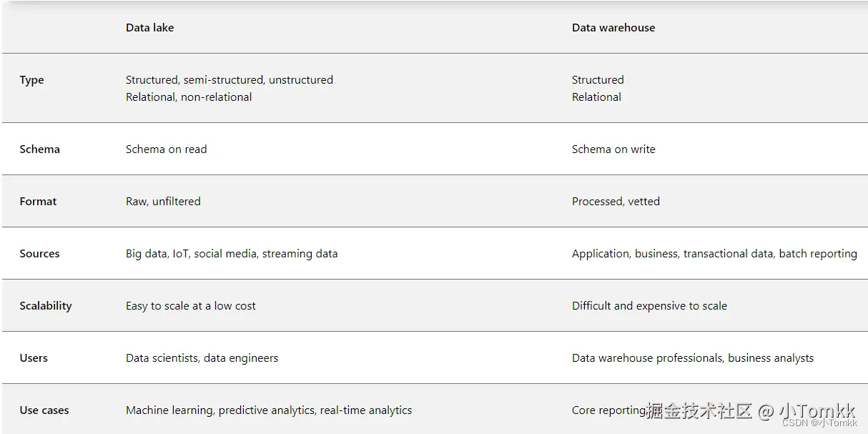Click "Structured, semi-structured, unstructured" text

(x=229, y=80)
